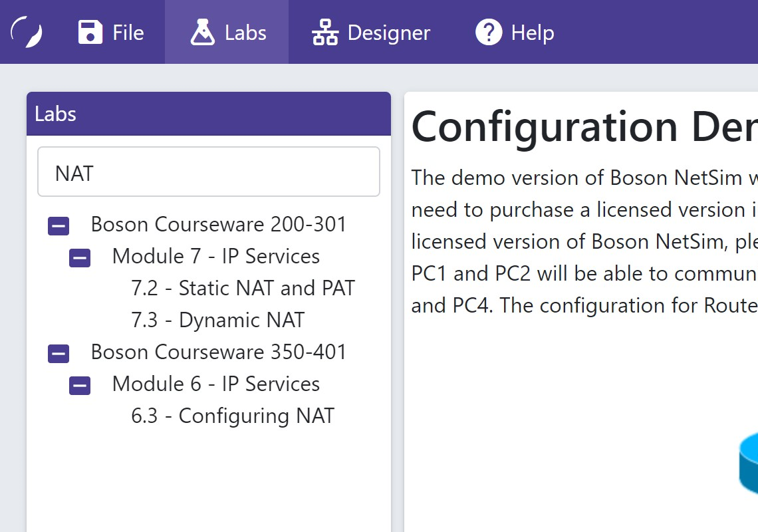Select the Module 6 - IP Services label

pyautogui.click(x=215, y=384)
